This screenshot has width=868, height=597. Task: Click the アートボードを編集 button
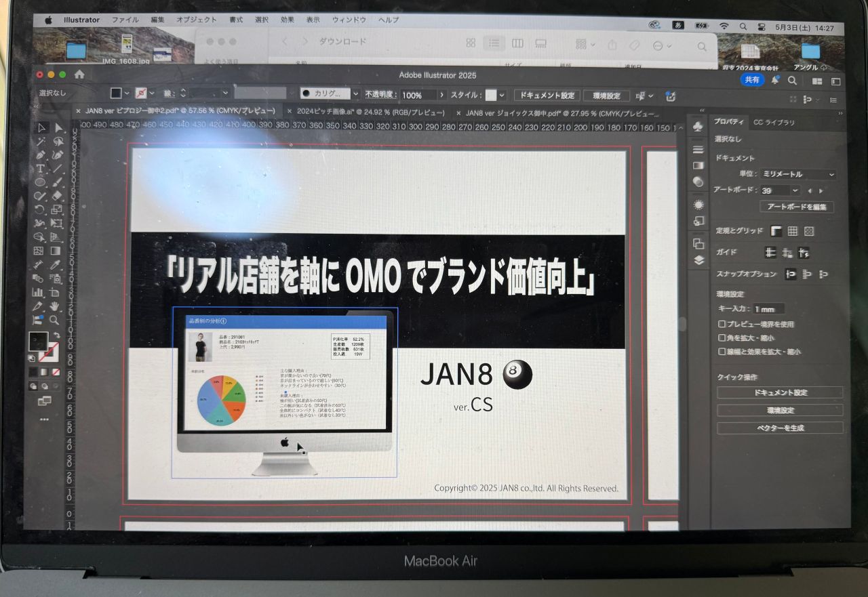796,207
